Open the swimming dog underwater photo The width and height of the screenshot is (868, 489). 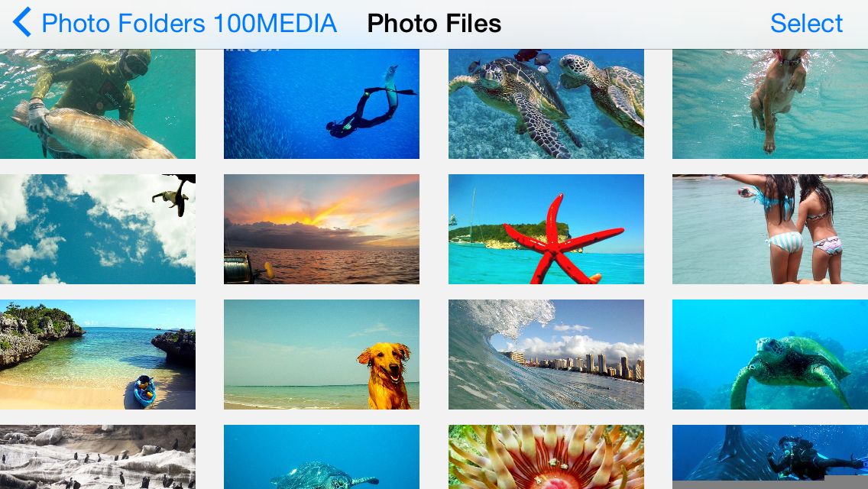click(770, 104)
